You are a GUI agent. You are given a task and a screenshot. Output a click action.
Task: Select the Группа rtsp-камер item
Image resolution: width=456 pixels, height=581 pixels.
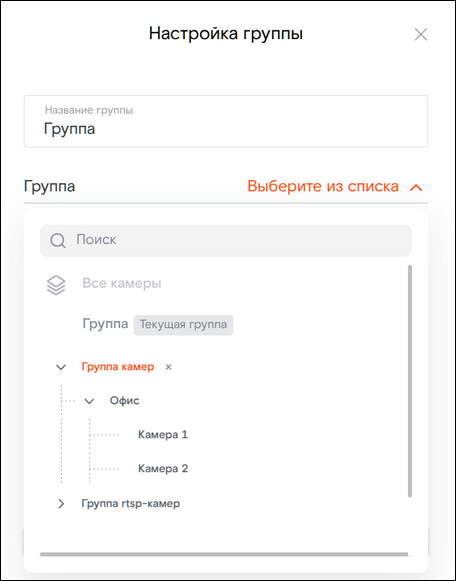point(131,504)
